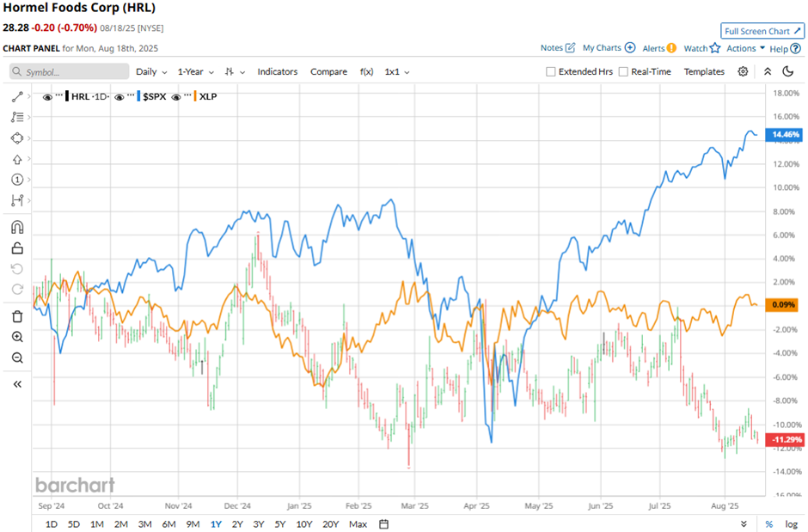The width and height of the screenshot is (808, 532).
Task: Select the Max time range
Action: (x=358, y=523)
